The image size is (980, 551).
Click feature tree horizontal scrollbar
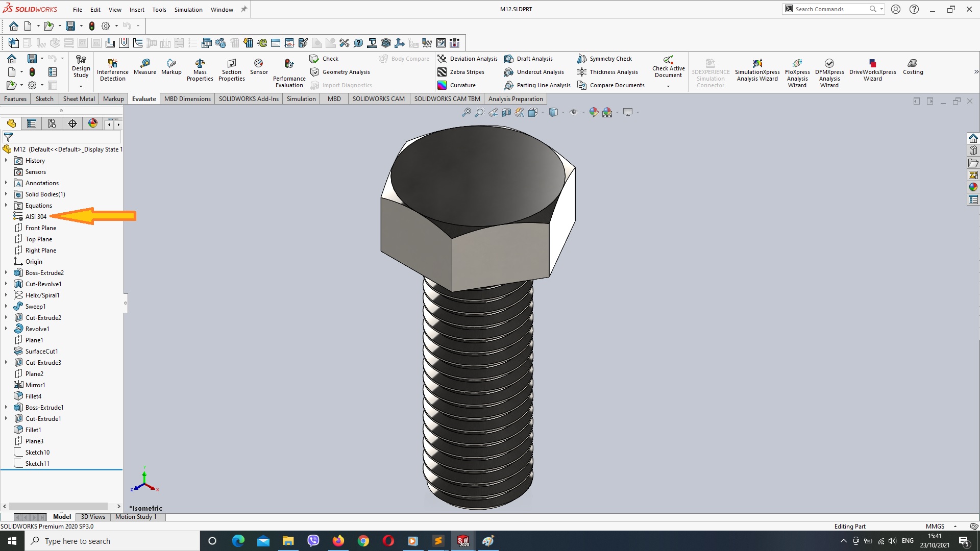[59, 507]
